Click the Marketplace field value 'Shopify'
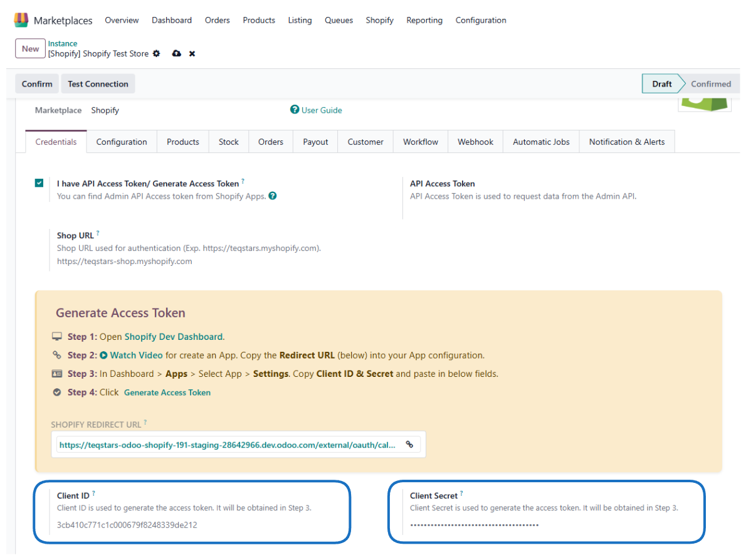This screenshot has width=746, height=560. (105, 110)
